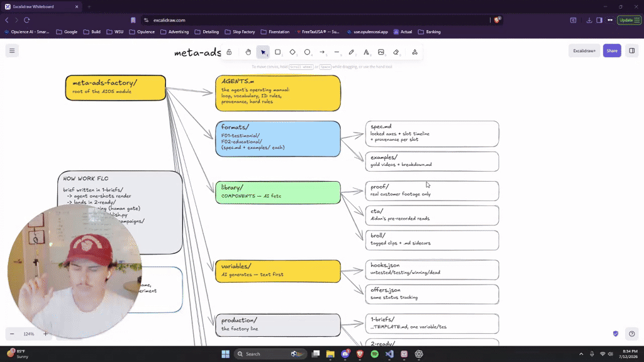This screenshot has width=644, height=362.
Task: Select the variables/ yellow box
Action: click(x=278, y=271)
